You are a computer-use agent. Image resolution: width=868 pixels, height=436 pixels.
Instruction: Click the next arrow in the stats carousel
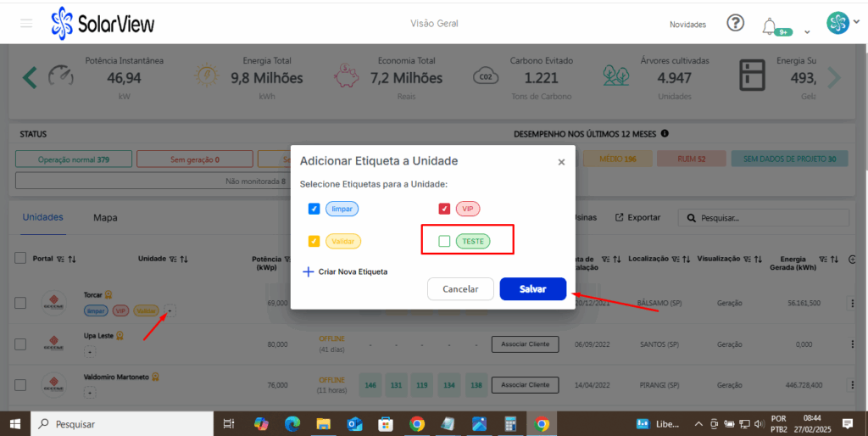tap(834, 78)
